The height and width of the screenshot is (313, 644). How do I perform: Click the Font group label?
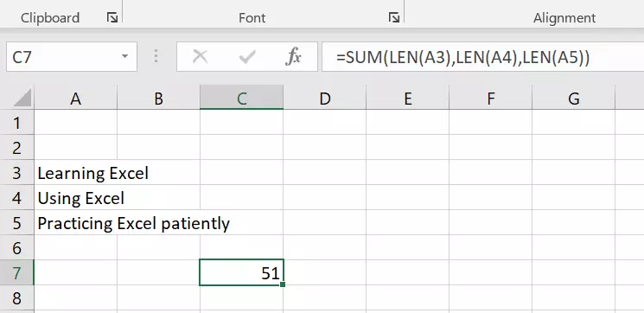coord(252,17)
